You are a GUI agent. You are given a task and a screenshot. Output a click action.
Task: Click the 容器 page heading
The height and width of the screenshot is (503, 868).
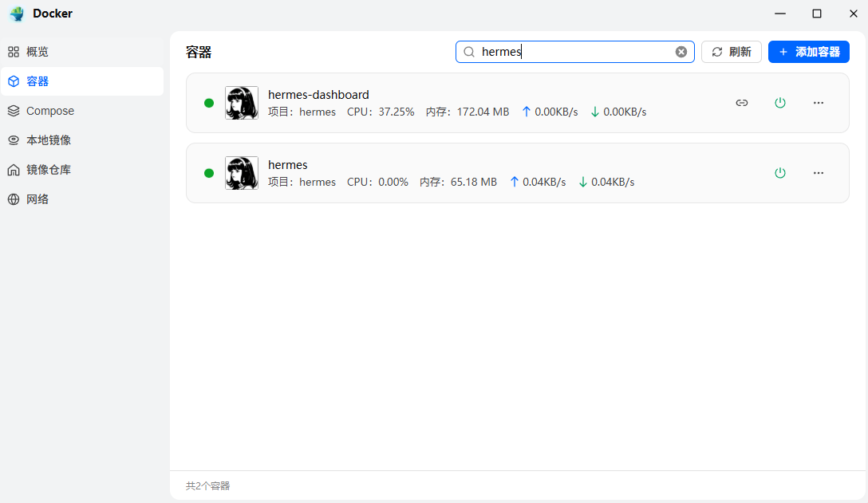[x=199, y=52]
